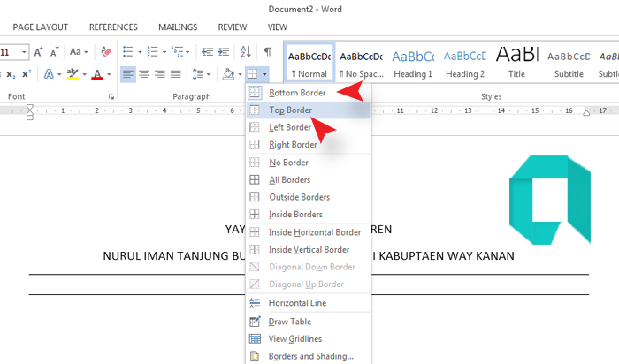Open Borders and Shading dialog
Viewport: 619px width, 364px height.
pyautogui.click(x=308, y=356)
